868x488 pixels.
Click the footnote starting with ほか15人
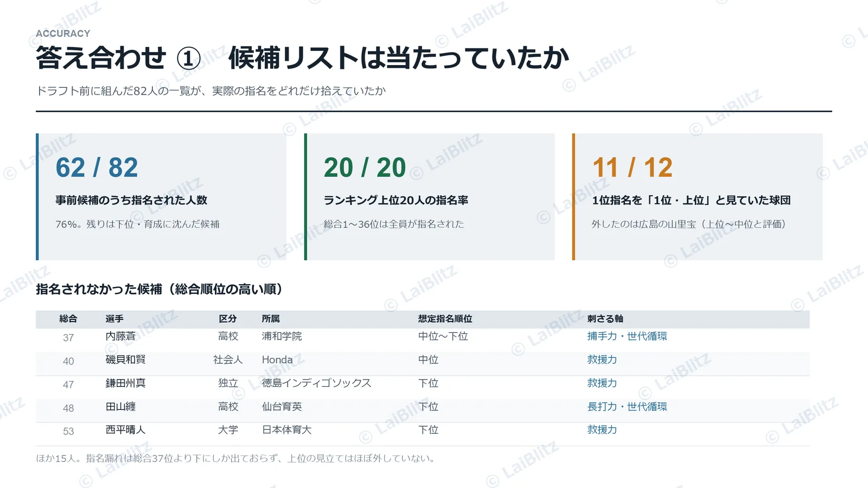(236, 458)
